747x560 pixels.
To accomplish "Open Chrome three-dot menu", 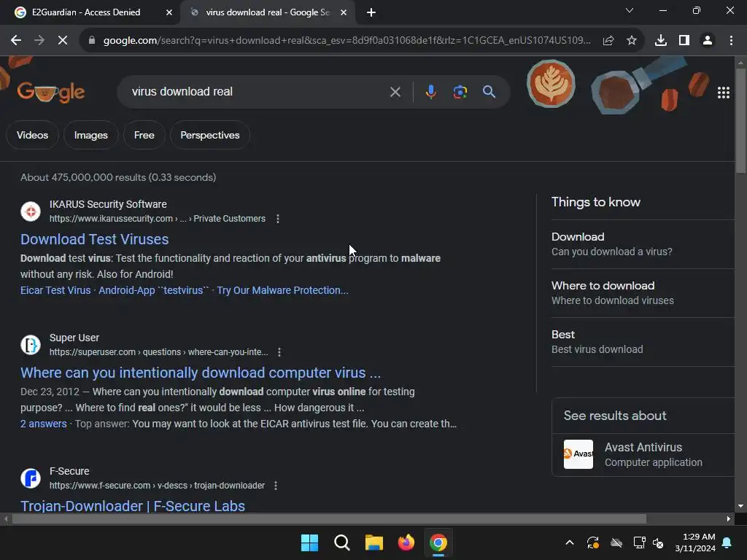I will click(731, 41).
